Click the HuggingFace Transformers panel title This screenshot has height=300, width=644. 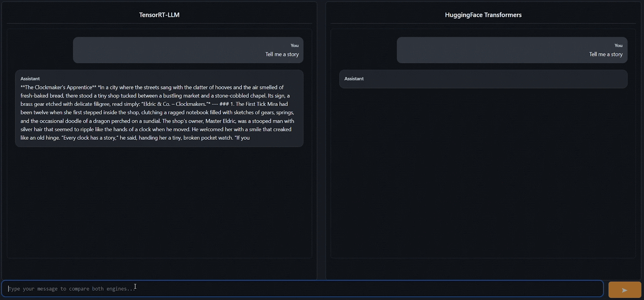(483, 15)
